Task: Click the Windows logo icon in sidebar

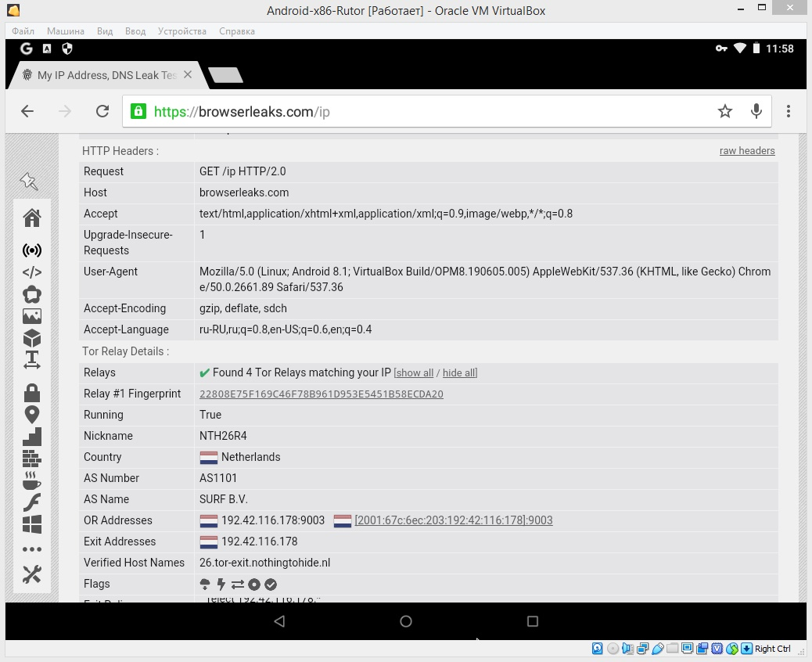Action: point(31,523)
